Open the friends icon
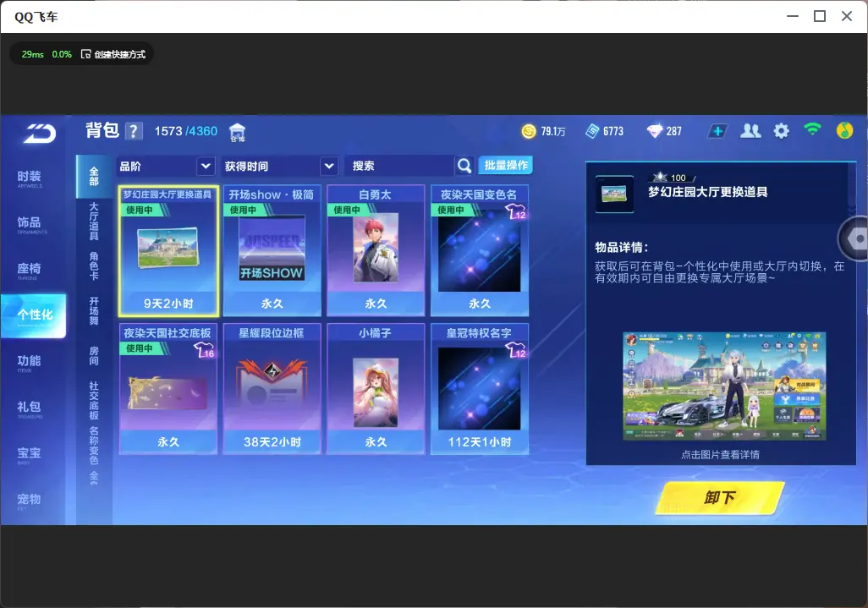Screen dimensions: 868x608 [750, 131]
